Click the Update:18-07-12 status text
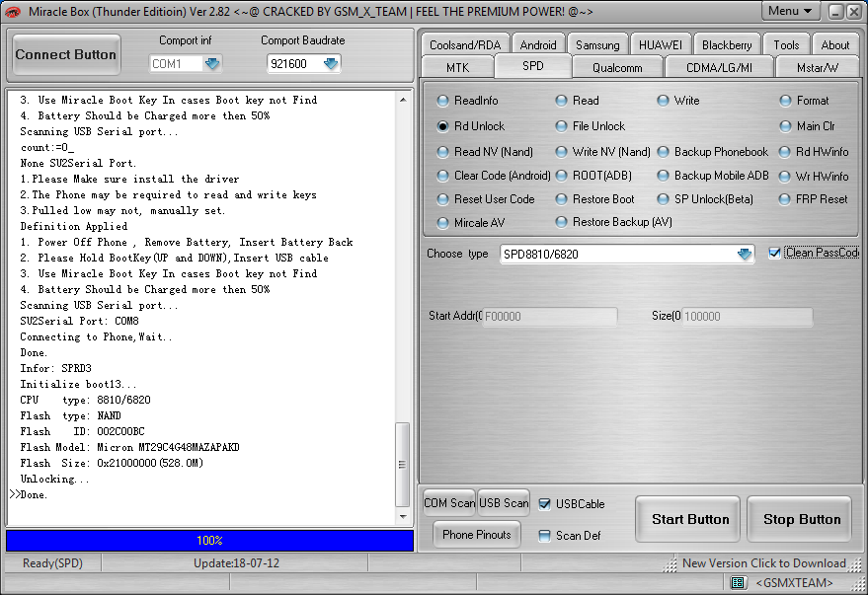The height and width of the screenshot is (595, 868). [x=236, y=562]
